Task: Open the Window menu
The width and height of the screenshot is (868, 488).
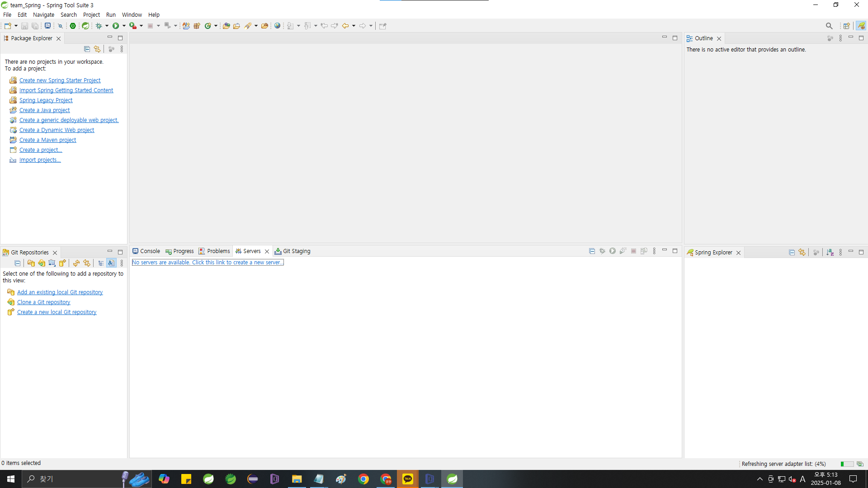Action: pos(132,14)
